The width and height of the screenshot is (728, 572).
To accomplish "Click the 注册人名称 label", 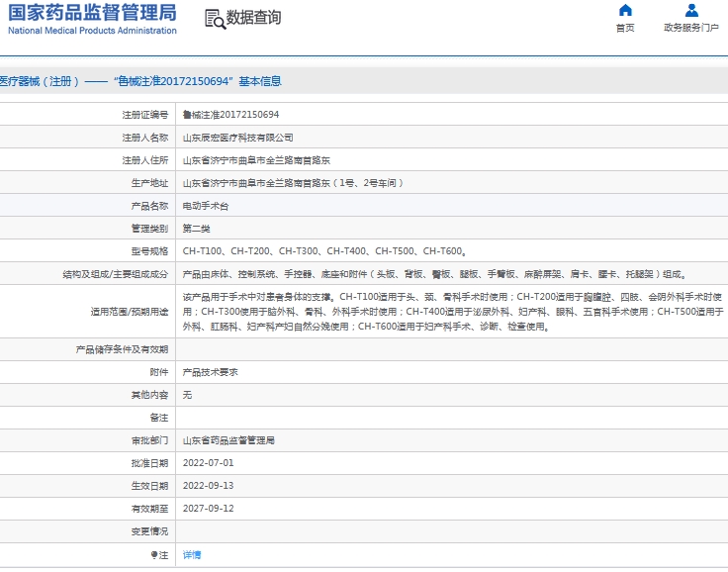I will [144, 138].
